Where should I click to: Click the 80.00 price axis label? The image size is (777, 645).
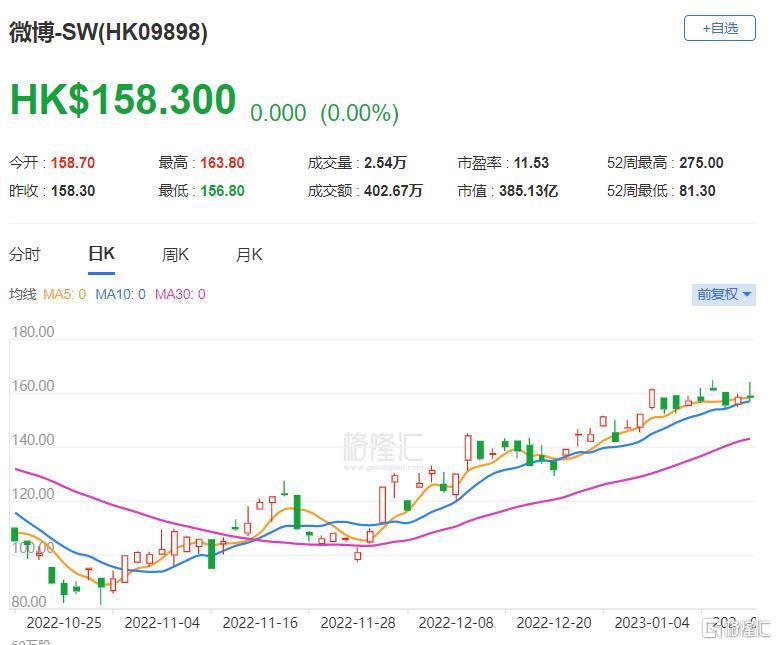tap(29, 601)
